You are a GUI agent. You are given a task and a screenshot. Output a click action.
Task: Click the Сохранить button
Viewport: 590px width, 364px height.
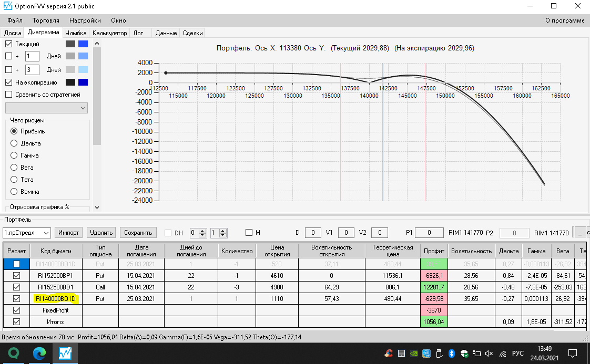[138, 233]
